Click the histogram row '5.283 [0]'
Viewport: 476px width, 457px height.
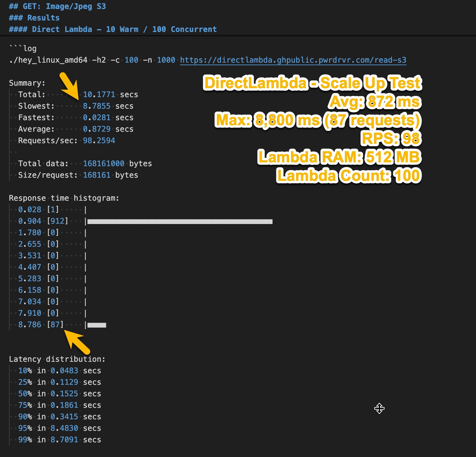[52, 279]
